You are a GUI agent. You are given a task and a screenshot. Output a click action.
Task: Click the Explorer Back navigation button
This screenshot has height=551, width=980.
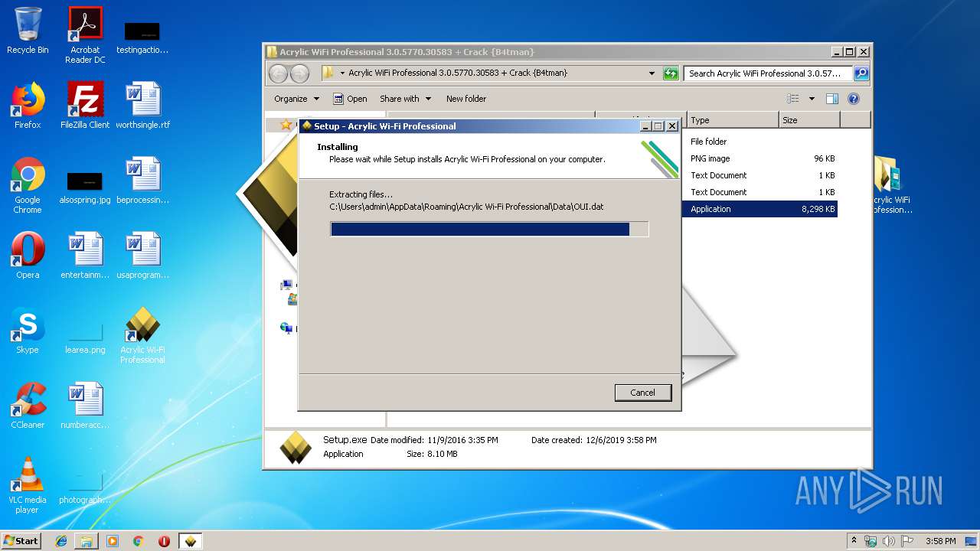[x=278, y=73]
